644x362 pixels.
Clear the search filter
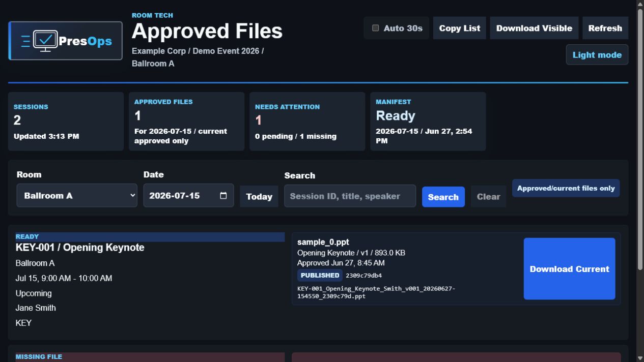488,196
